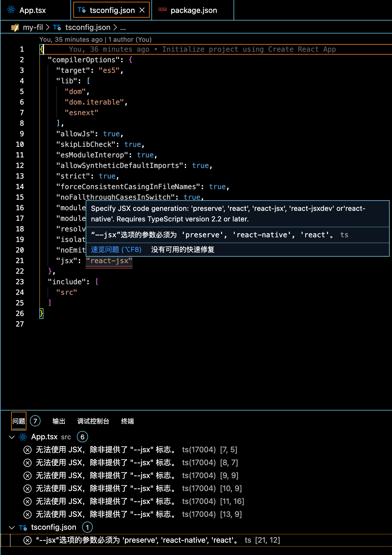
Task: Click the my-fil folder breadcrumb
Action: point(33,27)
